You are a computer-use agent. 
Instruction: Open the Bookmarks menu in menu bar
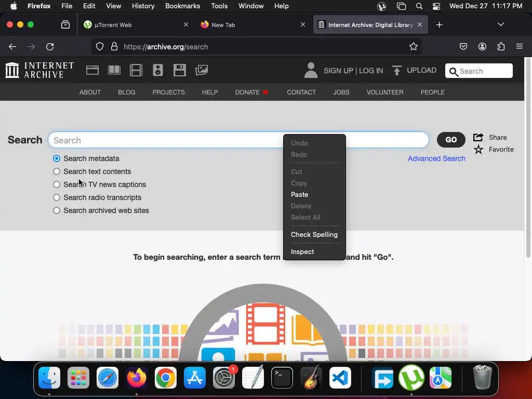click(x=182, y=6)
